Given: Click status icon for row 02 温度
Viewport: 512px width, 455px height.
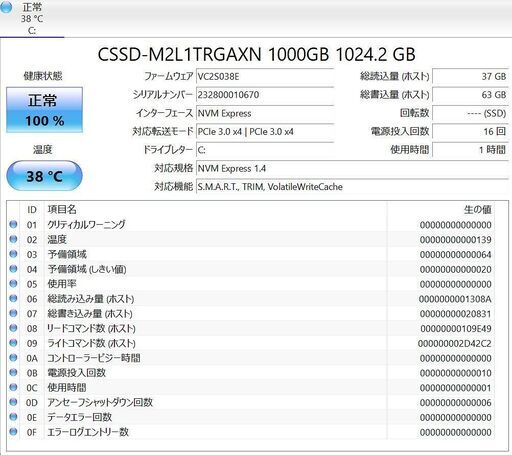Looking at the screenshot, I should pyautogui.click(x=13, y=239).
